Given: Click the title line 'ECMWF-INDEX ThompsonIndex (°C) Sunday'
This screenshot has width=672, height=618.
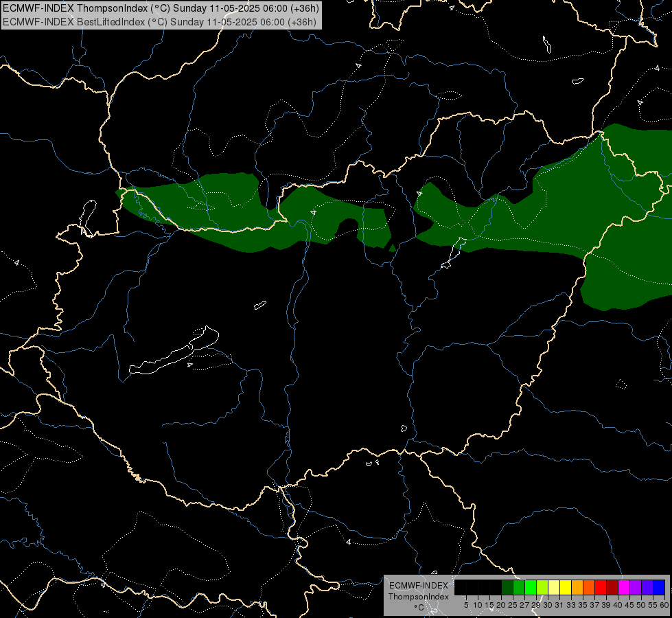Looking at the screenshot, I should (x=105, y=8).
